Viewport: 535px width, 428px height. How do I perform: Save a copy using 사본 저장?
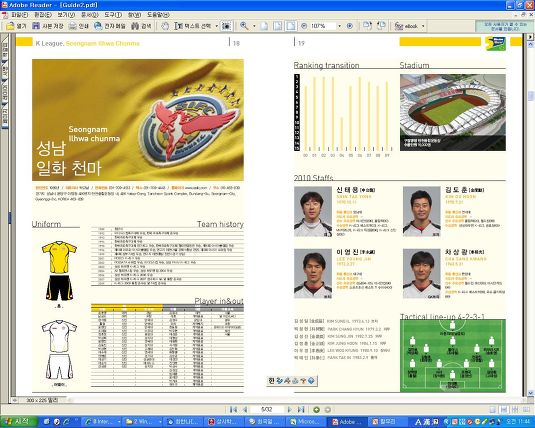(47, 26)
